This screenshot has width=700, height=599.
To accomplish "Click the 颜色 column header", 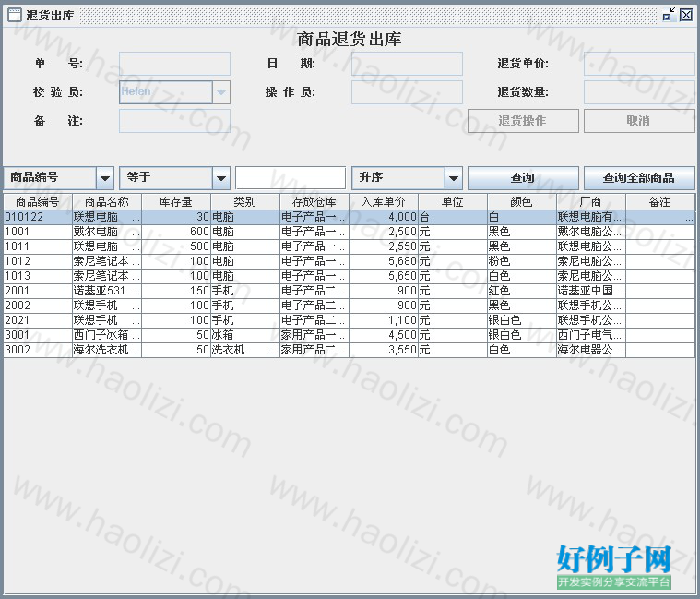I will (x=522, y=202).
